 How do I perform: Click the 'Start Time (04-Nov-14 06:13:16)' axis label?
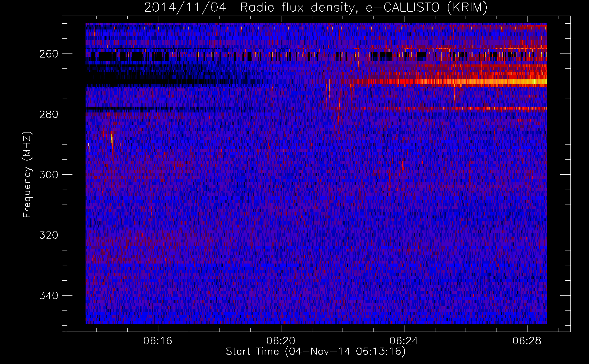click(x=316, y=352)
